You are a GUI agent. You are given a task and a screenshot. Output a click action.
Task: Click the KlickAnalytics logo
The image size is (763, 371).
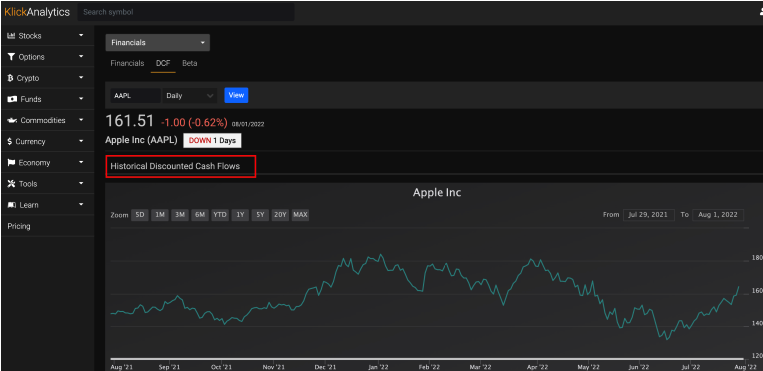[37, 12]
